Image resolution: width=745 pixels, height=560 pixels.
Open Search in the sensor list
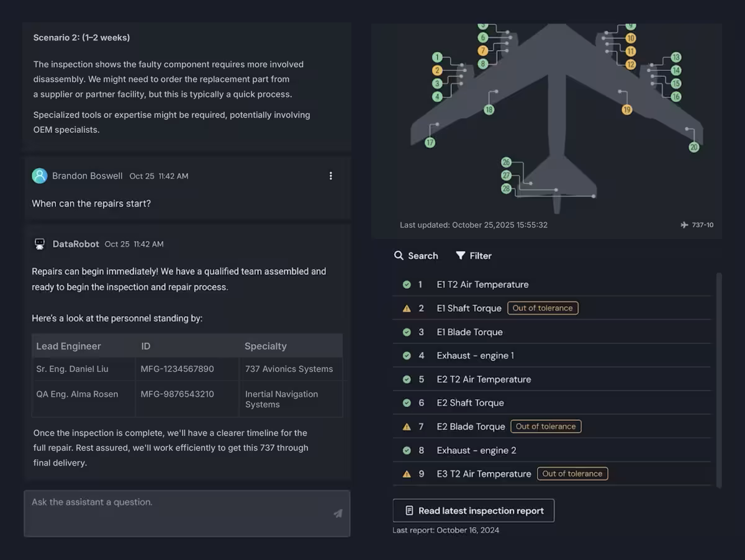tap(416, 256)
